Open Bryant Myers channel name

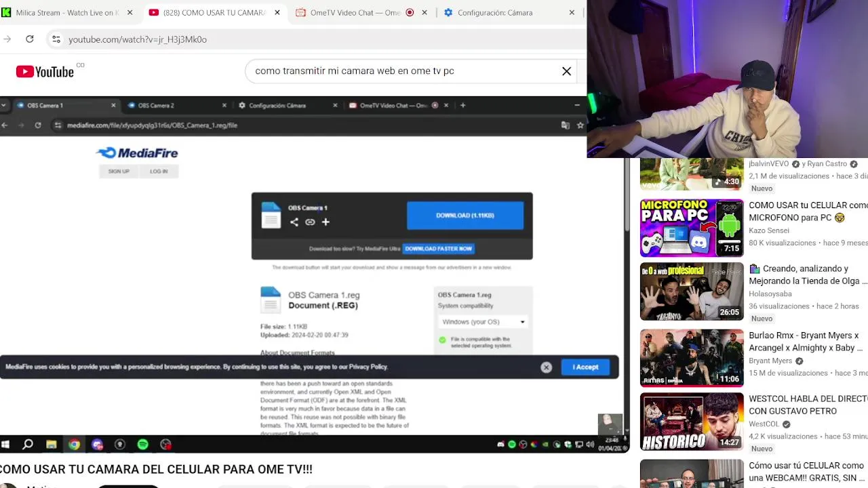tap(770, 361)
